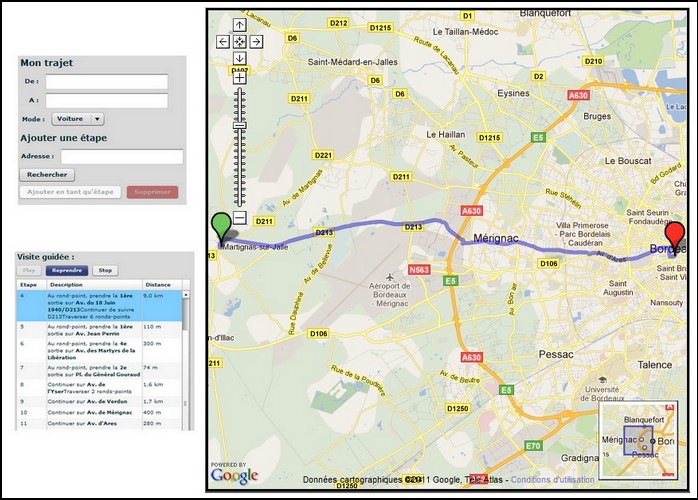
Task: Click the Etape column header
Action: pyautogui.click(x=31, y=285)
